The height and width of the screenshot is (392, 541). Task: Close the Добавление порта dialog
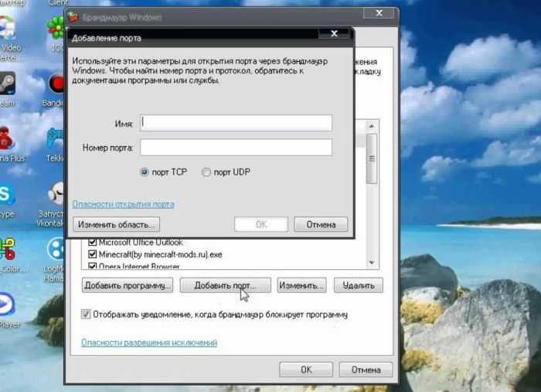click(x=334, y=33)
